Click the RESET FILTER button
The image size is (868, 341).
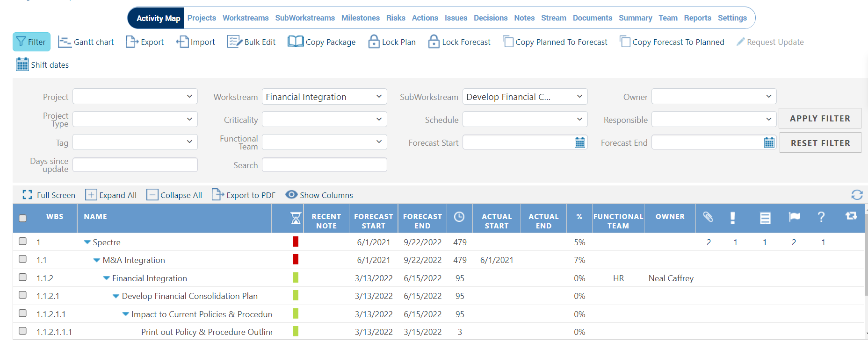pos(820,143)
